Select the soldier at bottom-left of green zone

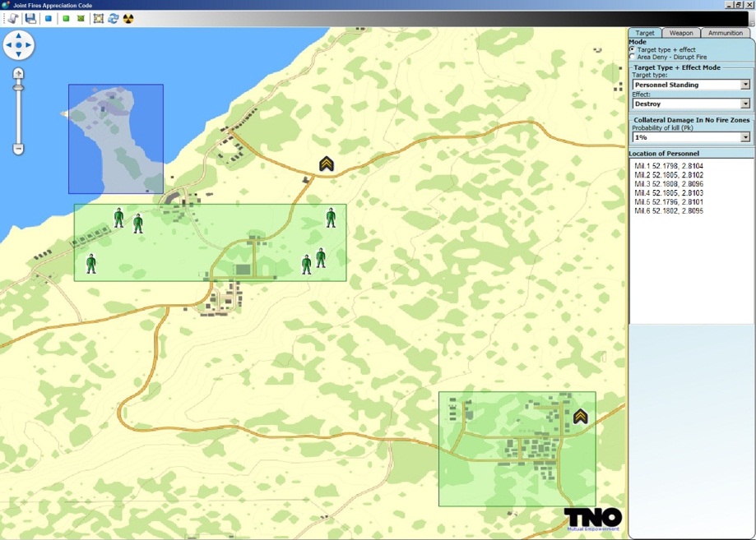(x=91, y=264)
